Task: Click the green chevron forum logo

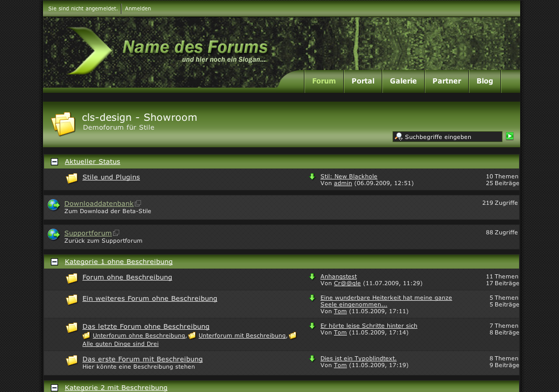Action: pyautogui.click(x=90, y=51)
